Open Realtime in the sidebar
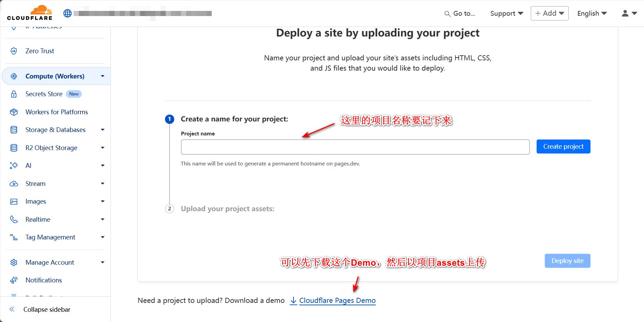This screenshot has height=322, width=644. (38, 219)
